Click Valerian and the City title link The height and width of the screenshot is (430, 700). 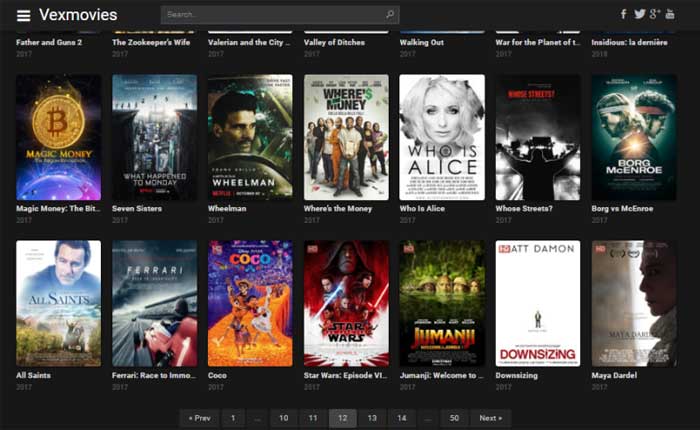249,42
